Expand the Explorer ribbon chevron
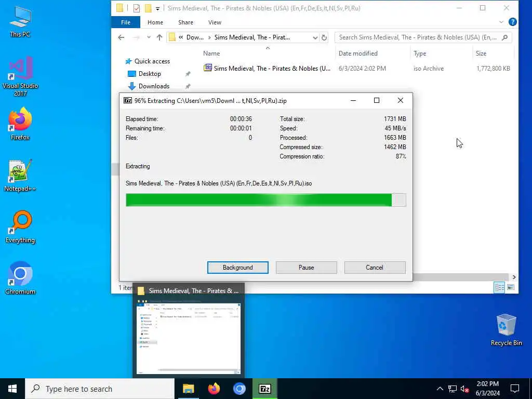Screen dimensions: 532x399 coord(501,22)
